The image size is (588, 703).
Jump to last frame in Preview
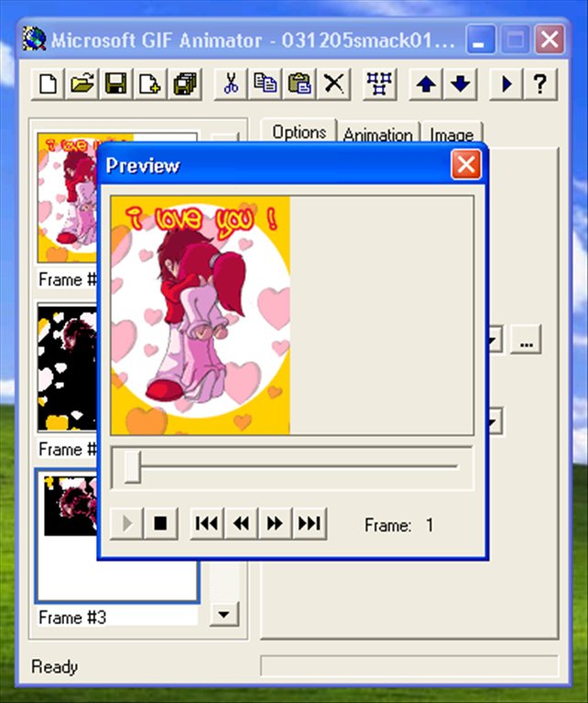310,523
